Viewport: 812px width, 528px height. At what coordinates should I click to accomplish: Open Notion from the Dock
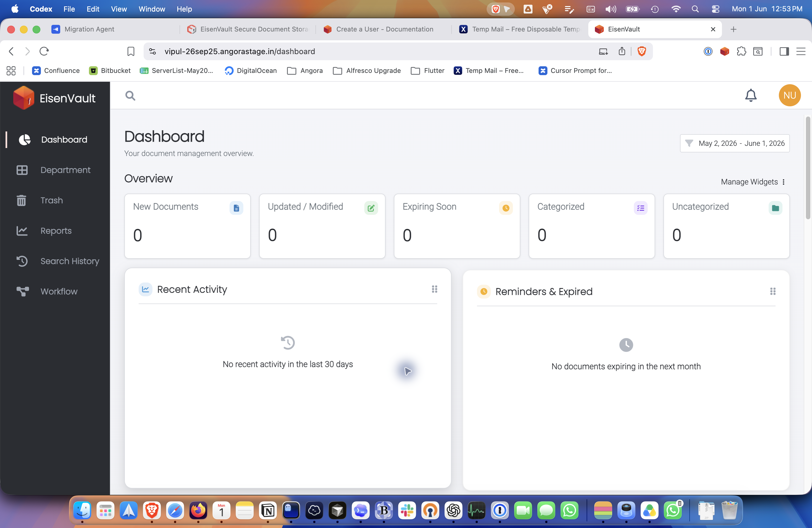tap(268, 510)
